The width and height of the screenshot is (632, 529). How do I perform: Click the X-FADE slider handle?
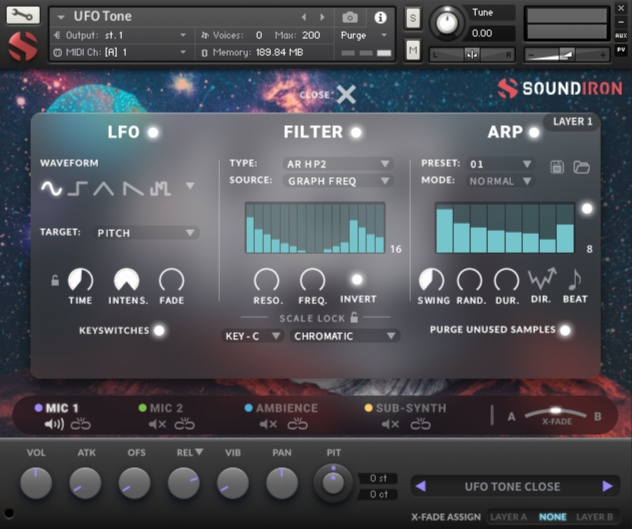556,410
